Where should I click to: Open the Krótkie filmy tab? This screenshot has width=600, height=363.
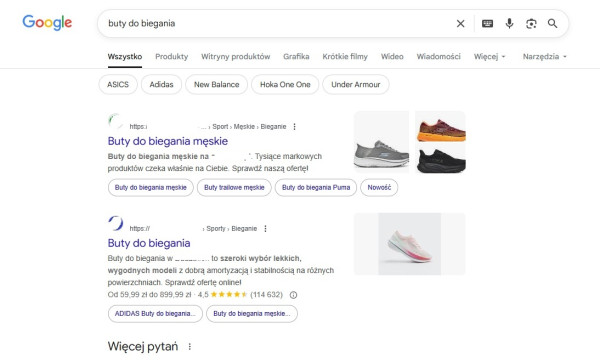click(x=345, y=57)
